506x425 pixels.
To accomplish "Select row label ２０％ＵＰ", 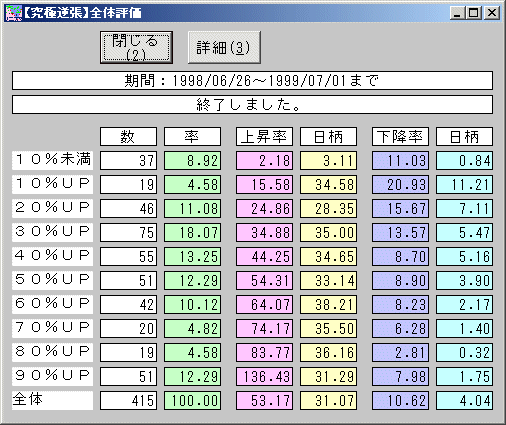I will point(53,208).
